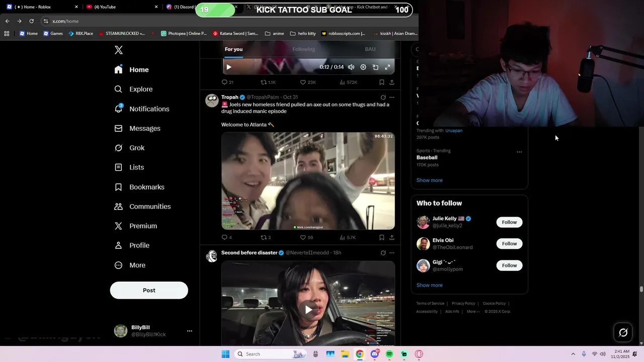644x362 pixels.
Task: Switch to the BAU tab
Action: point(370,49)
